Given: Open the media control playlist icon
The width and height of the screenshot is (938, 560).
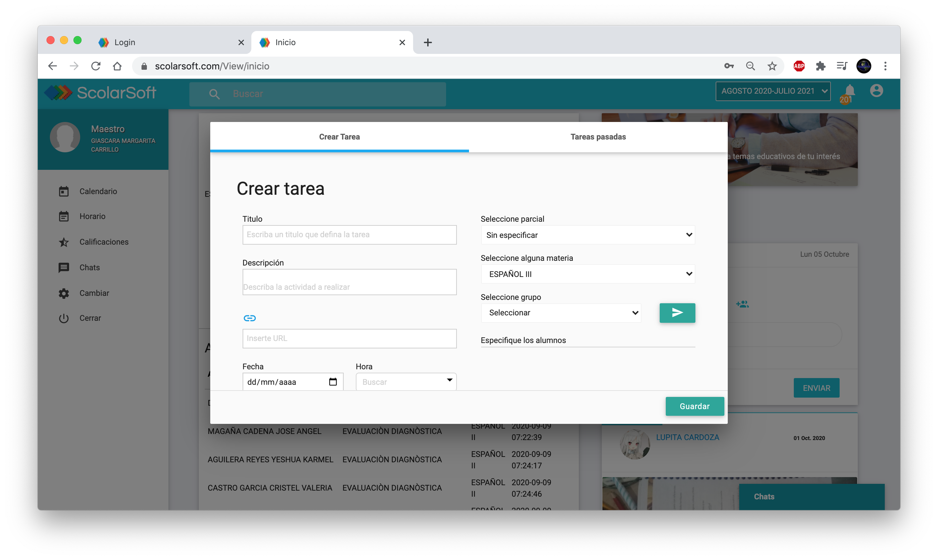Looking at the screenshot, I should pos(842,66).
